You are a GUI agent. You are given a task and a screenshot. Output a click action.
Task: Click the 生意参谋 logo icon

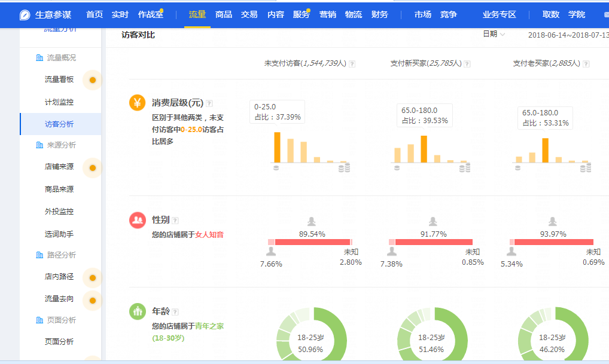coord(25,15)
